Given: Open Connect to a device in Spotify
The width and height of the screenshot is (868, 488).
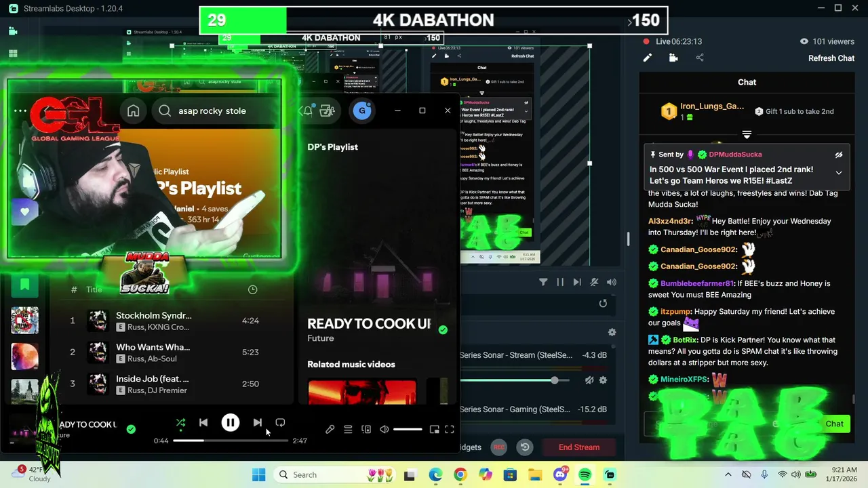Looking at the screenshot, I should click(366, 429).
